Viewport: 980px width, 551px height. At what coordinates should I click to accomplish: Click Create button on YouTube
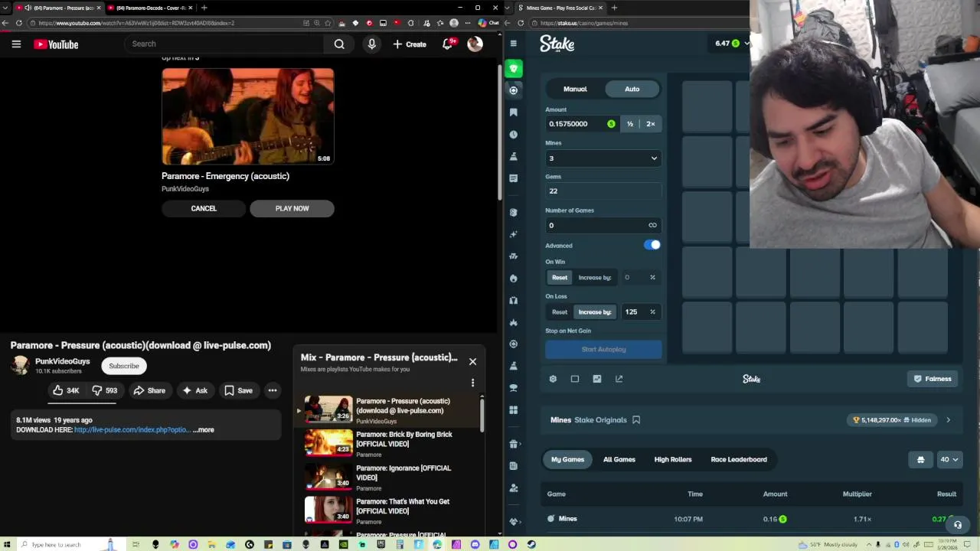410,44
